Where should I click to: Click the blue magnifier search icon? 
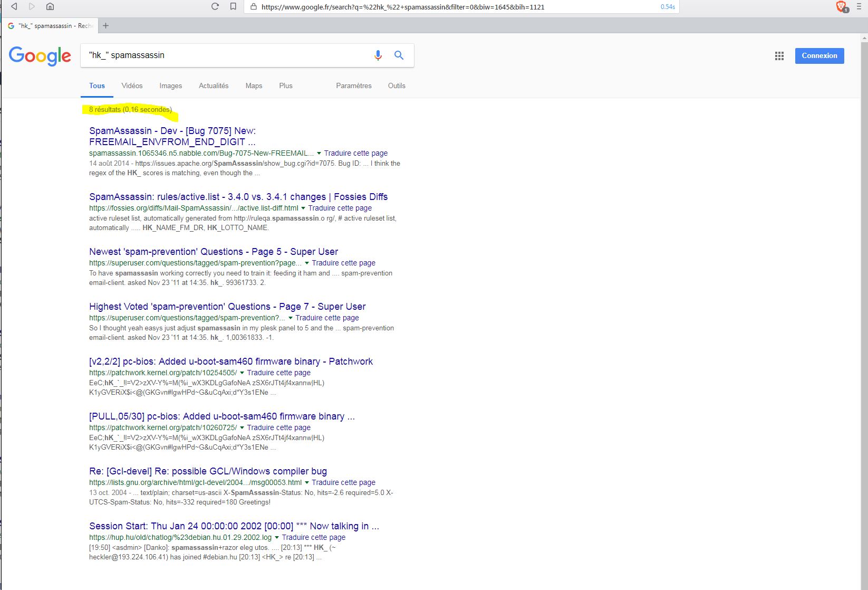(x=399, y=55)
